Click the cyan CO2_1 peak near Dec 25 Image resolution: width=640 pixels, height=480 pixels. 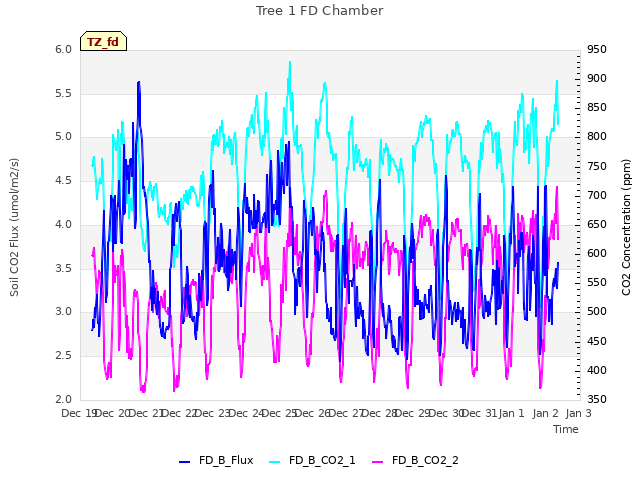click(290, 62)
